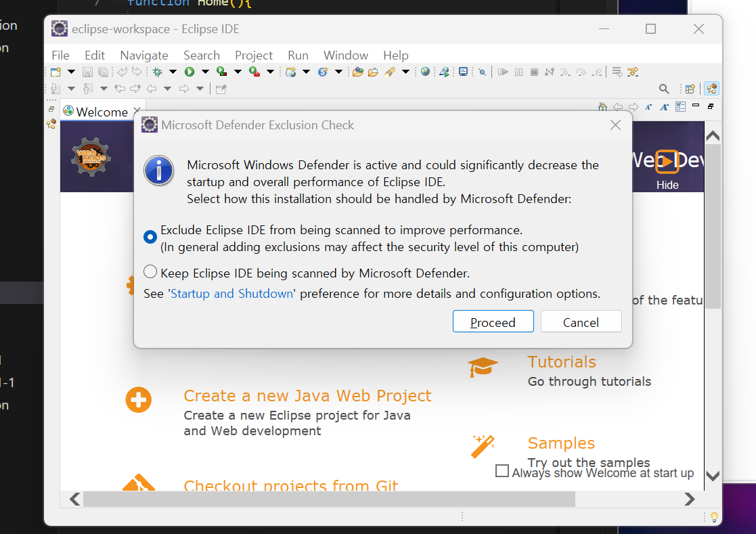Screen dimensions: 756x534
Task: Open the Navigate menu
Action: (144, 55)
